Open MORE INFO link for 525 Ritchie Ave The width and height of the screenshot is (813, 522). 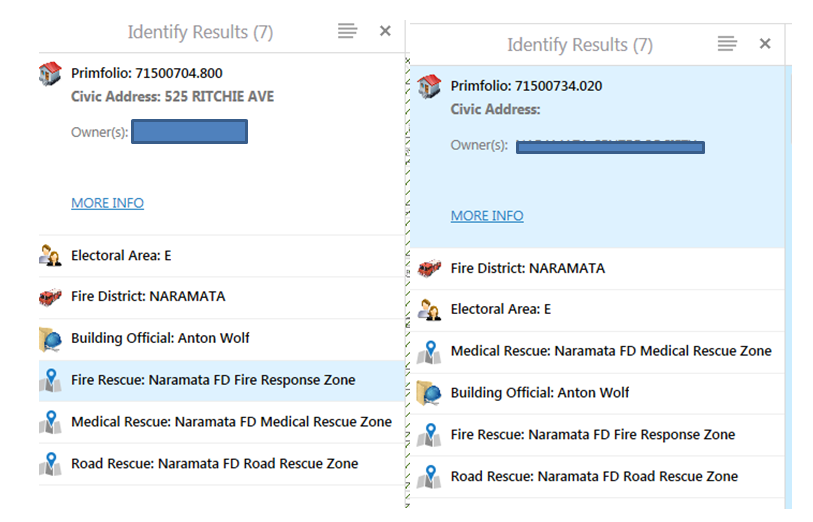click(107, 203)
